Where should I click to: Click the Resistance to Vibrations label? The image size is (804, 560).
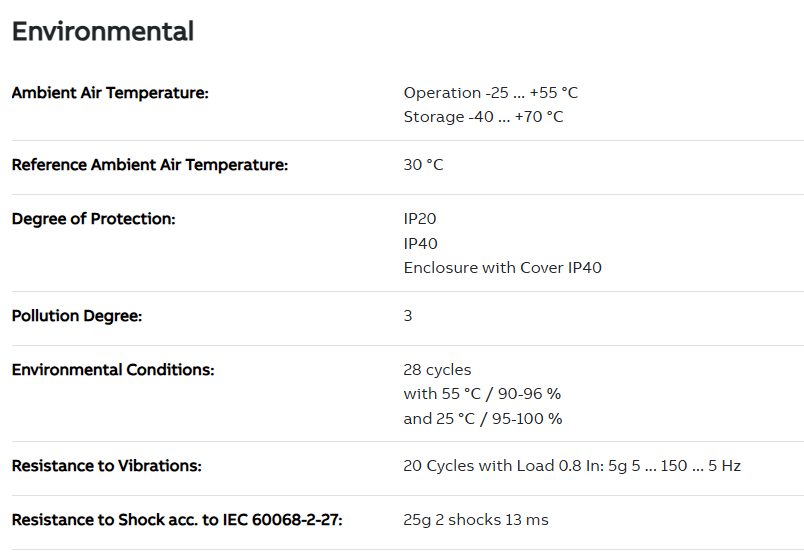coord(106,466)
